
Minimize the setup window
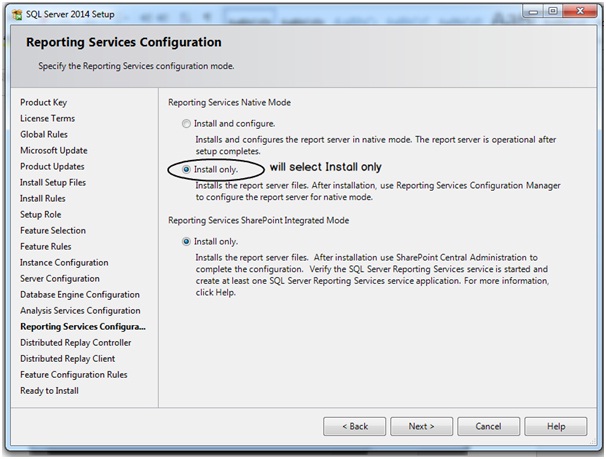point(533,12)
